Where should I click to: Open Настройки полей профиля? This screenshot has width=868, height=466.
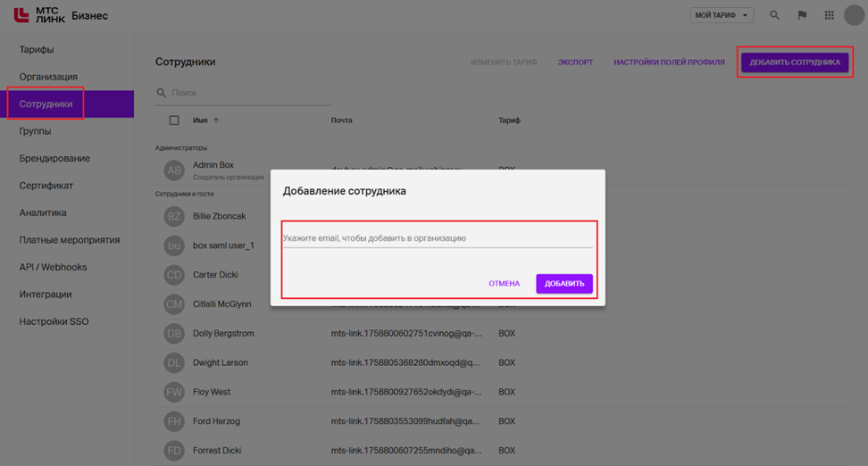(669, 62)
